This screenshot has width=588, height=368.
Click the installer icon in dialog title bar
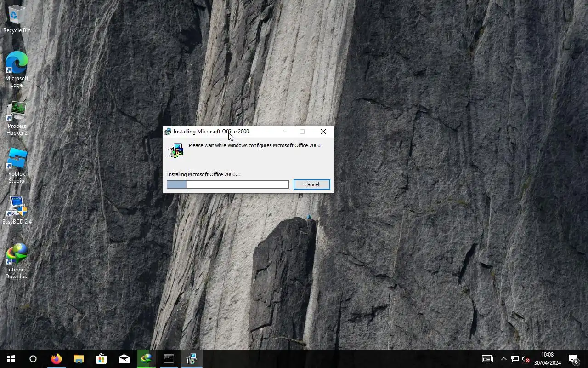pyautogui.click(x=168, y=132)
